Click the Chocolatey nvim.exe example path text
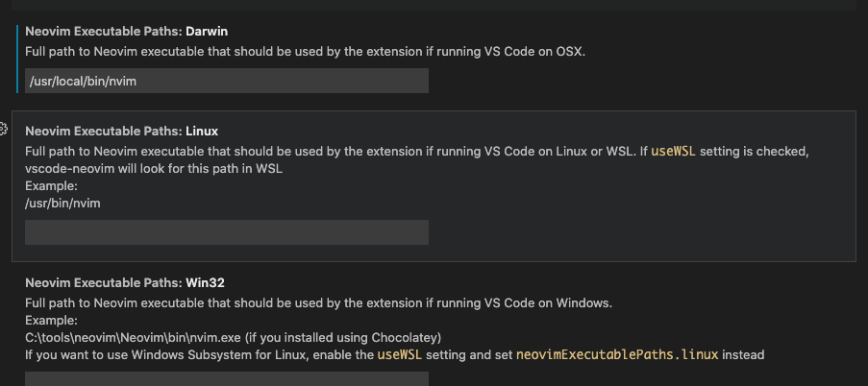 tap(233, 337)
